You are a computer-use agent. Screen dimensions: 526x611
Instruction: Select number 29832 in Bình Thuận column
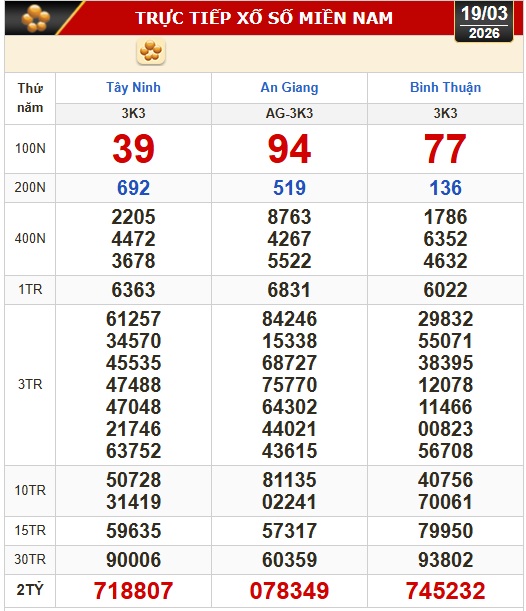pos(445,319)
